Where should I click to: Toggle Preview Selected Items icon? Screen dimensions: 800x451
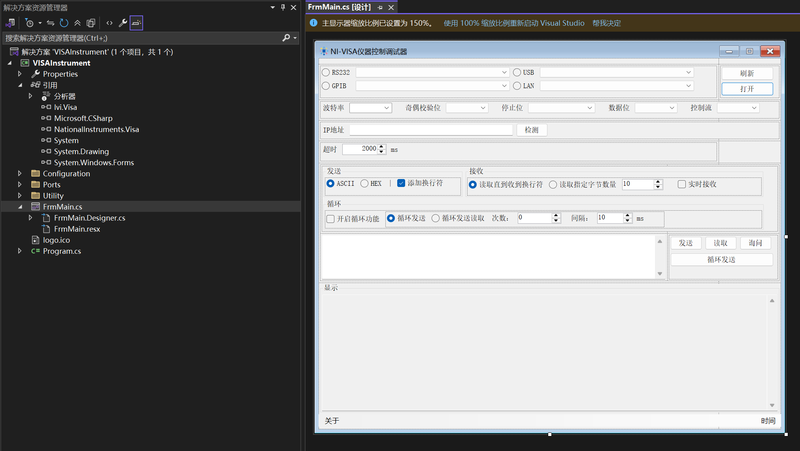(136, 23)
